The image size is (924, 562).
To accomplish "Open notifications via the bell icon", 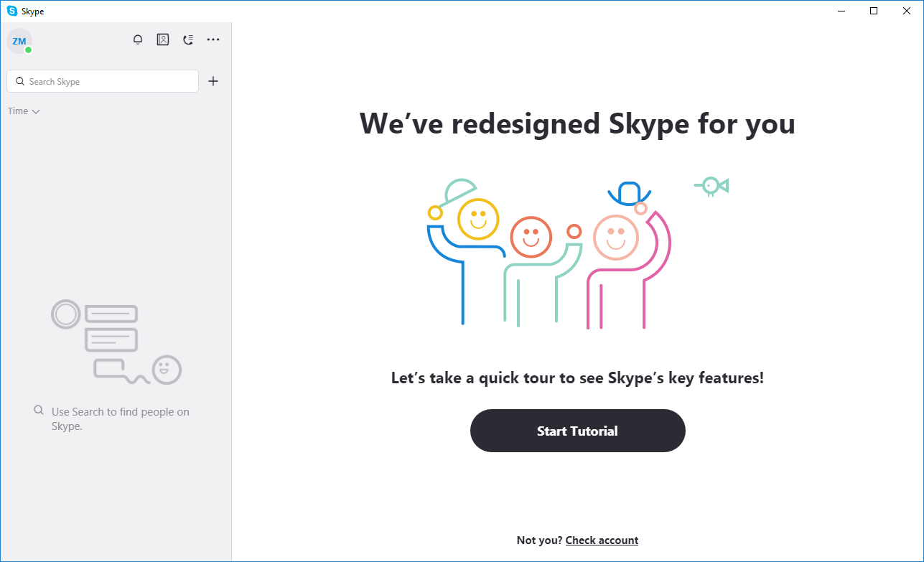I will coord(138,39).
